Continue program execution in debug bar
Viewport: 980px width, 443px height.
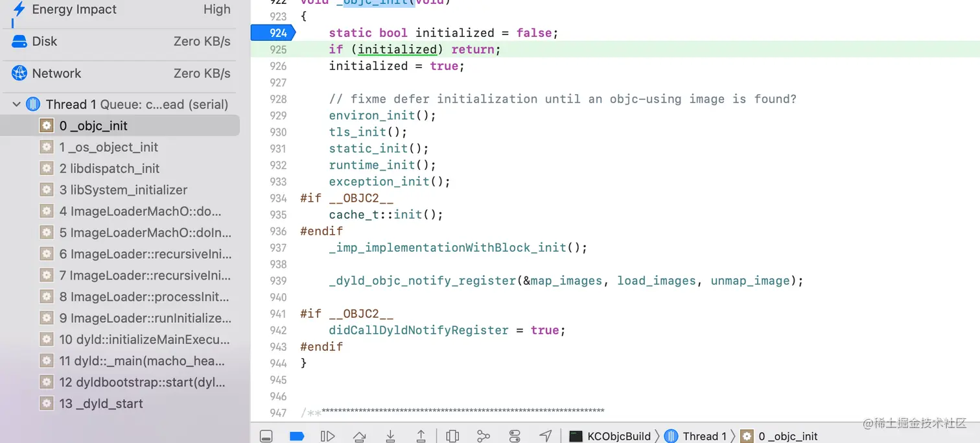tap(328, 436)
